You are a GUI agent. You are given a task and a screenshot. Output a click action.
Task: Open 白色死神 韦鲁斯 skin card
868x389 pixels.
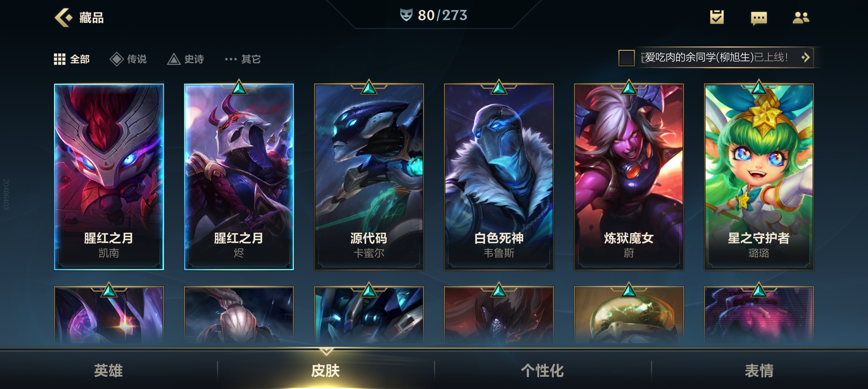499,177
